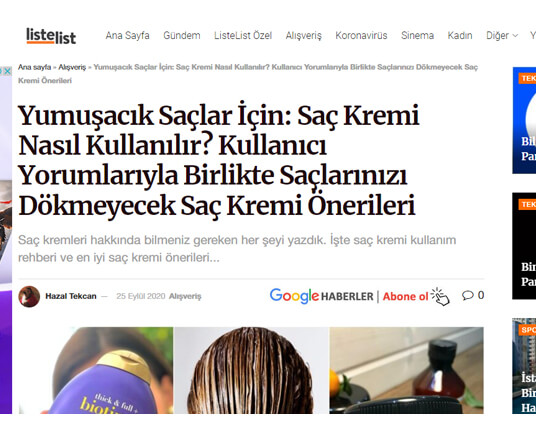Close the ad using the X icon
This screenshot has width=536, height=423.
(8, 71)
